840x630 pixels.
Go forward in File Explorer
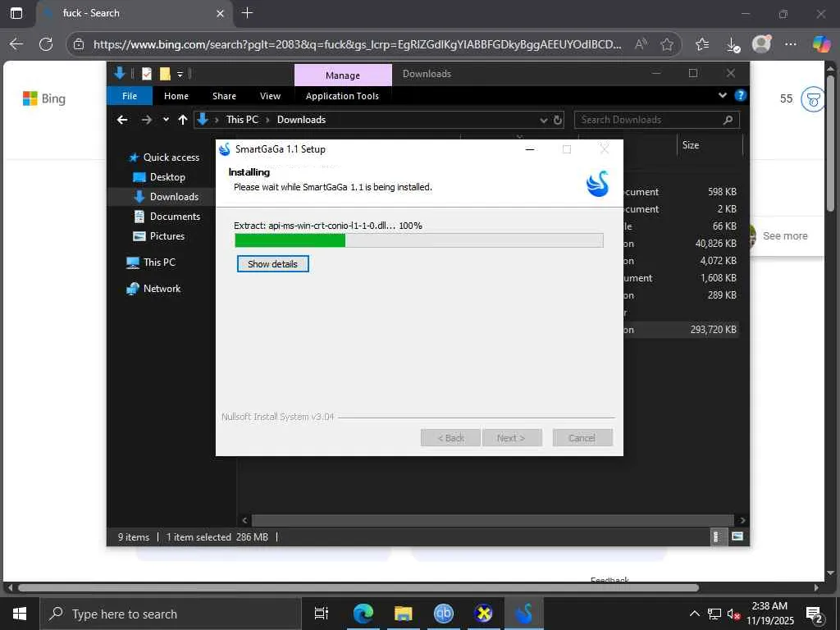[x=146, y=120]
